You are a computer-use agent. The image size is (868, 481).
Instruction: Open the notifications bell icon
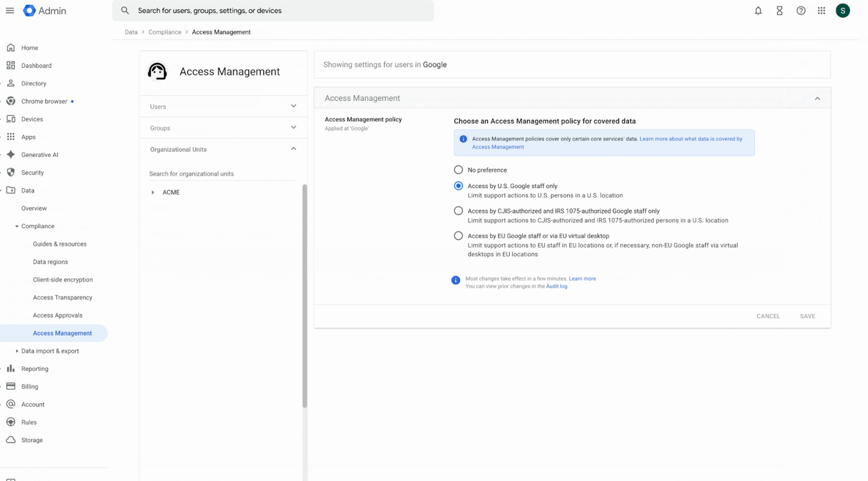758,11
